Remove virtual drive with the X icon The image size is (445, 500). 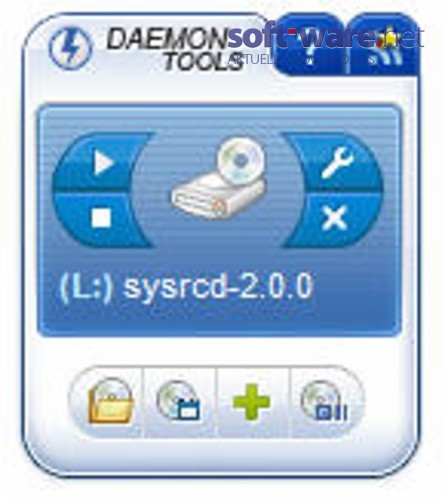[x=334, y=218]
